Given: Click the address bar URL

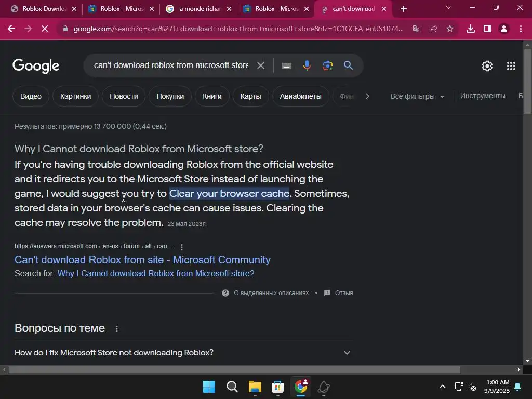Looking at the screenshot, I should (x=238, y=29).
